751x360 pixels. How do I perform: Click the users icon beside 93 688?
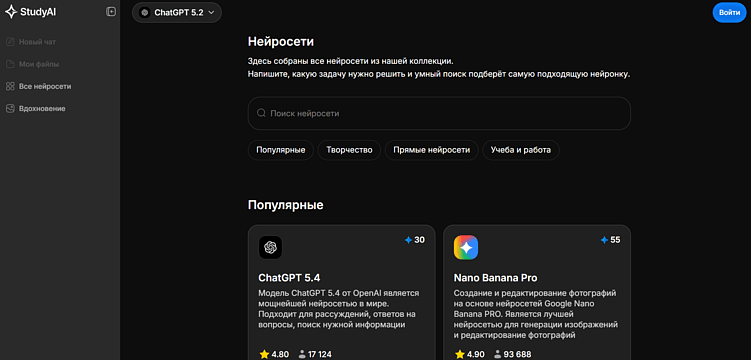497,354
